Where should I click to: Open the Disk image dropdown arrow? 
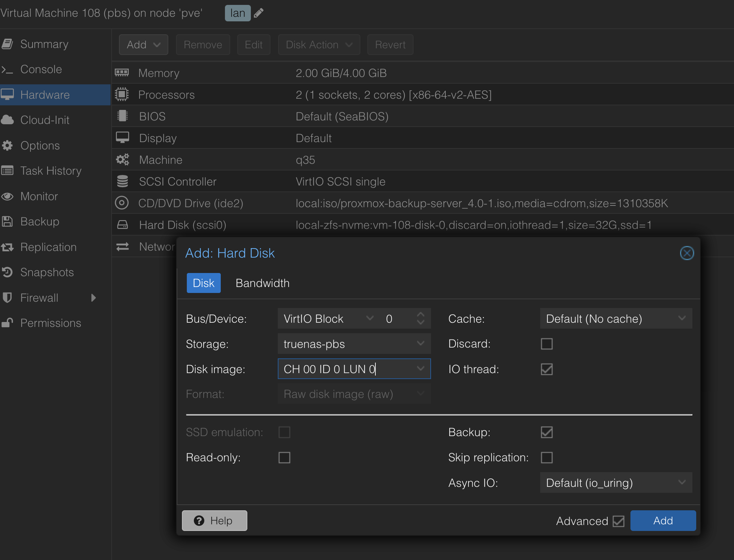pyautogui.click(x=421, y=369)
